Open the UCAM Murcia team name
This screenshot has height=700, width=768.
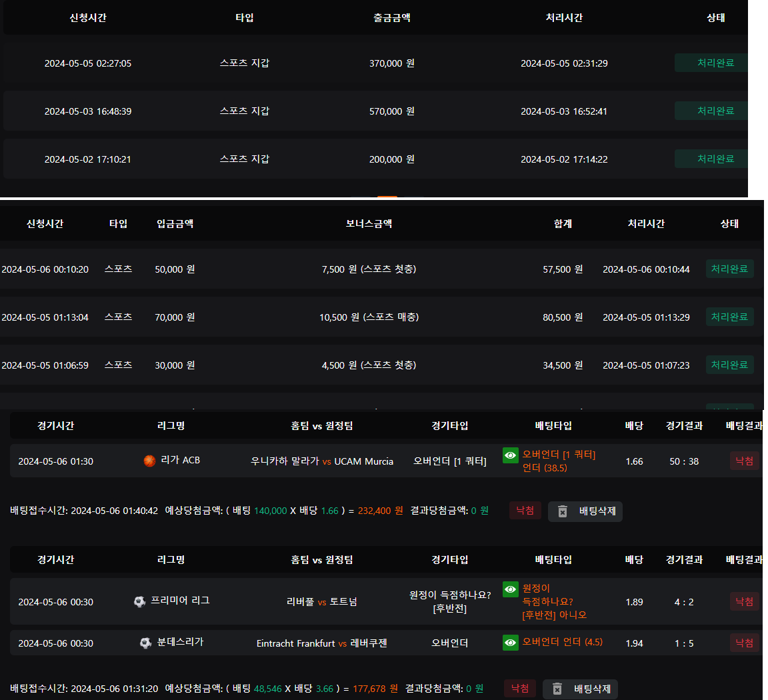tap(363, 461)
